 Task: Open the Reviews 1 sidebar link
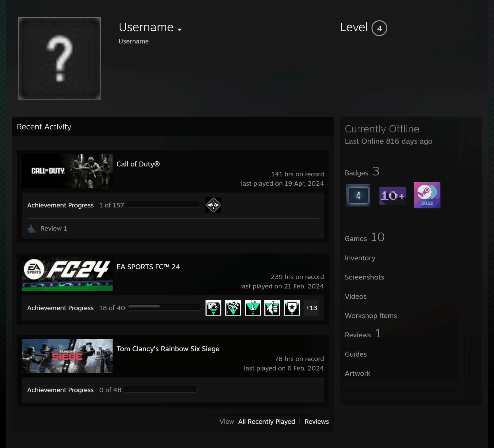[363, 334]
